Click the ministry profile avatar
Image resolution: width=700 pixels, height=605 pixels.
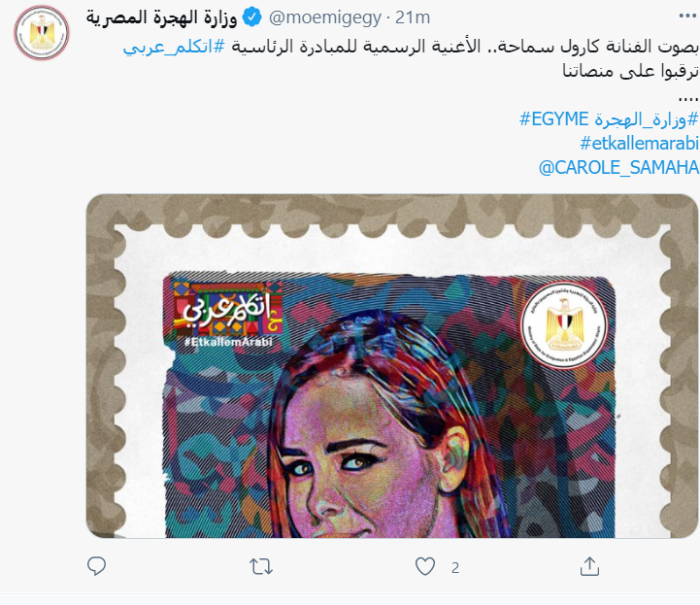[42, 33]
